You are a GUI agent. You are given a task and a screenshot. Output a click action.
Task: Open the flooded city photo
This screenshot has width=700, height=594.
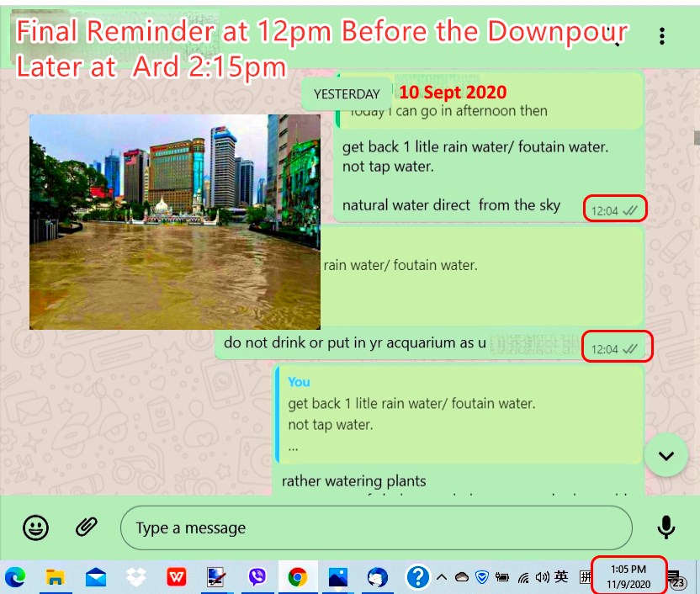(174, 222)
